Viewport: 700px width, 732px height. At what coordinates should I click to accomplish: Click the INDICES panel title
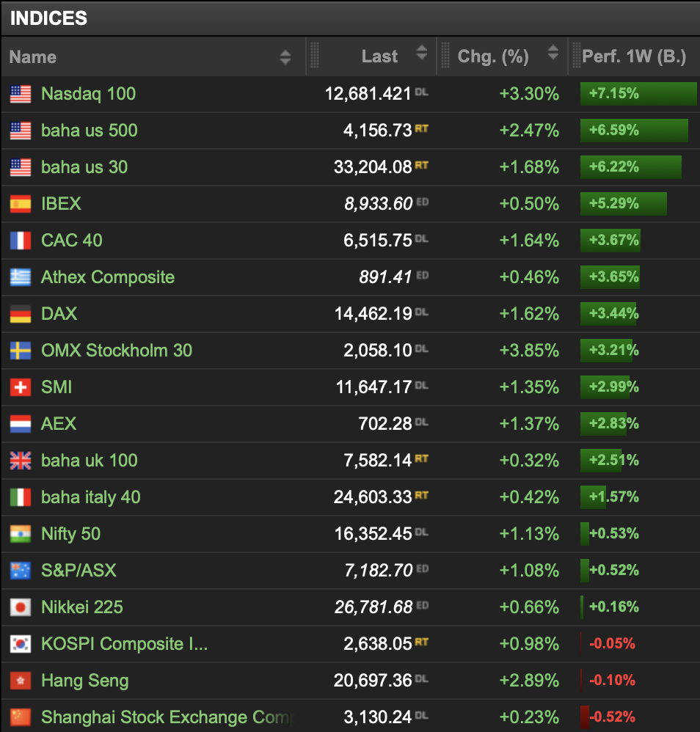point(48,18)
